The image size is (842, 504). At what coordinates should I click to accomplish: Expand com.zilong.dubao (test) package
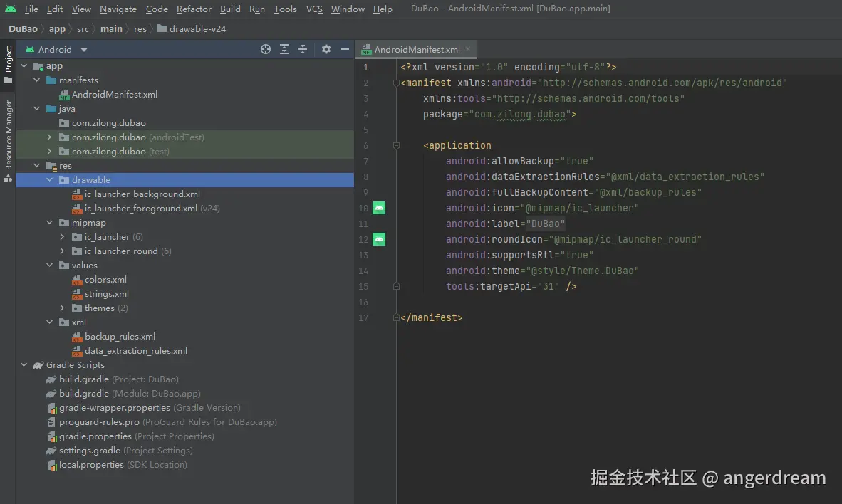(x=49, y=152)
